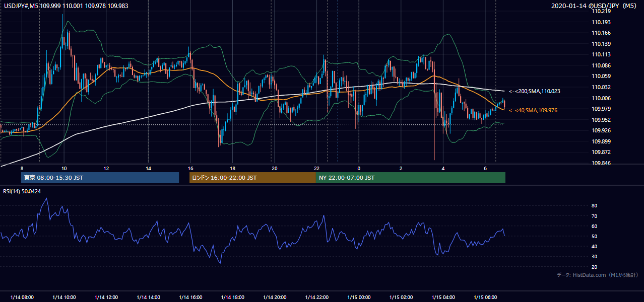
Task: Click the 110.166 price axis label
Action: point(601,33)
